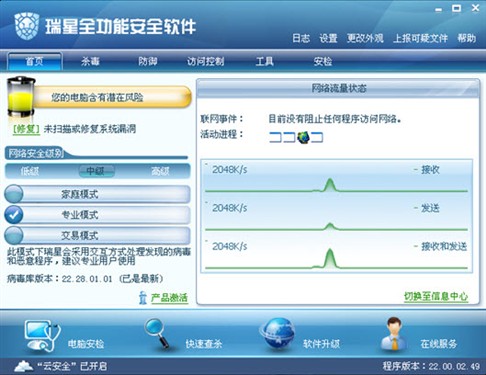Open 软件升级 globe update icon

tap(277, 334)
